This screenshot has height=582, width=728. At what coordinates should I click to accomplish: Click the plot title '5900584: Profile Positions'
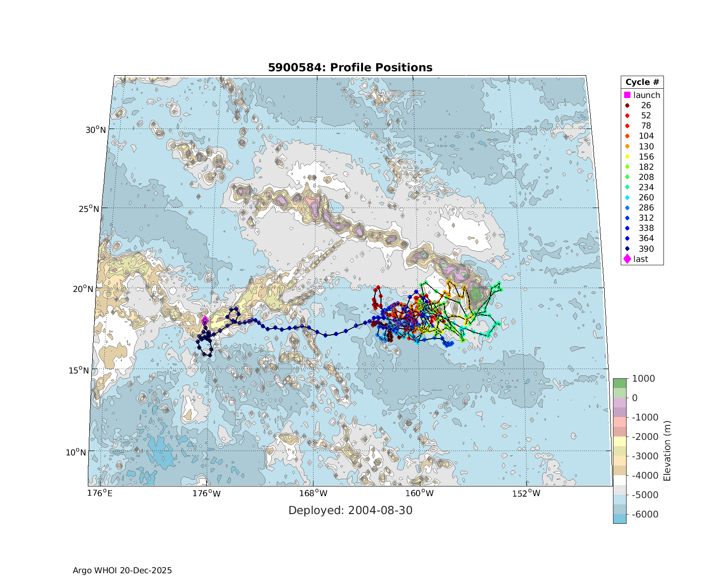[x=350, y=67]
